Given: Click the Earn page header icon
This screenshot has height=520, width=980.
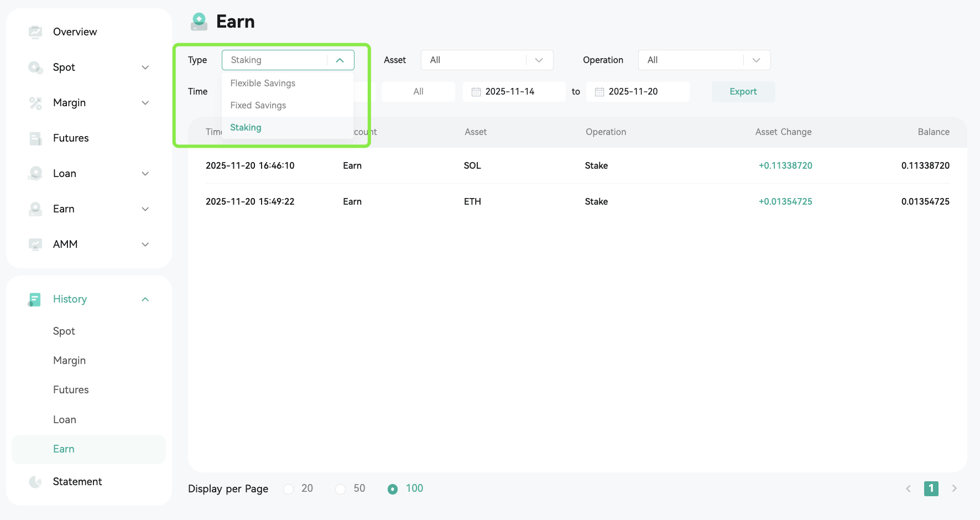Looking at the screenshot, I should [x=199, y=22].
